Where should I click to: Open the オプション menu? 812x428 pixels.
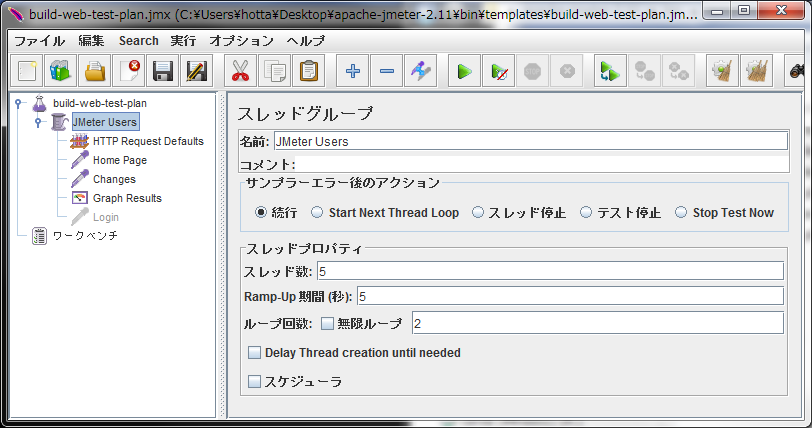point(241,40)
